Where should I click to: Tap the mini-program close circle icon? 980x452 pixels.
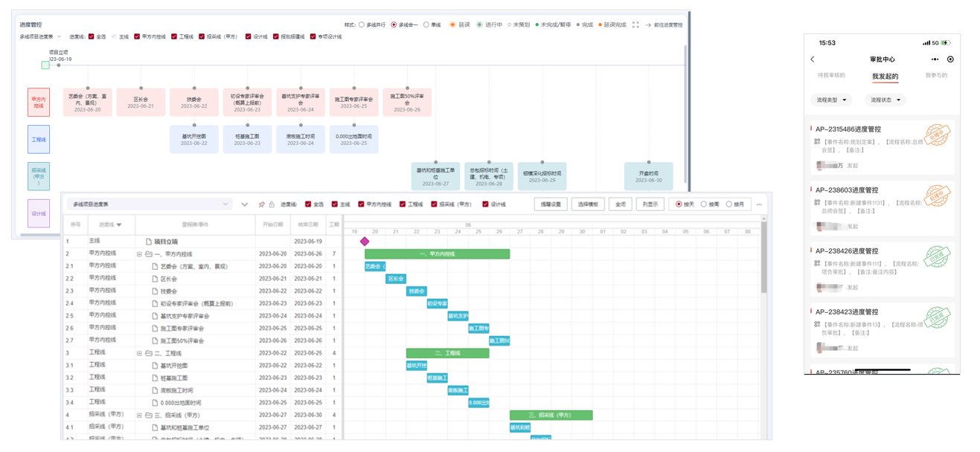[x=950, y=59]
